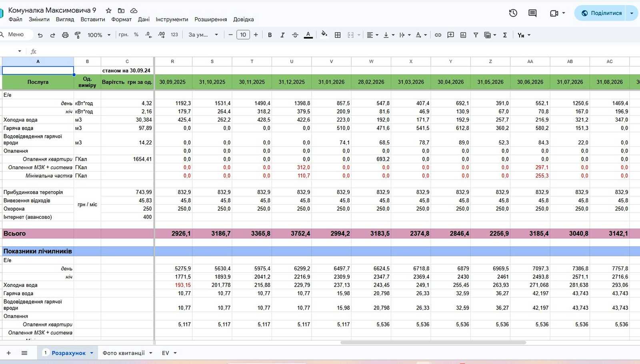The width and height of the screenshot is (640, 364).
Task: Toggle italic formatting
Action: coord(282,35)
